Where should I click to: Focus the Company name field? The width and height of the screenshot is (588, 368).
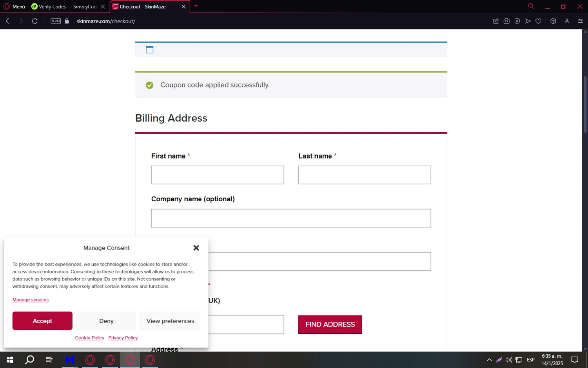pos(291,218)
